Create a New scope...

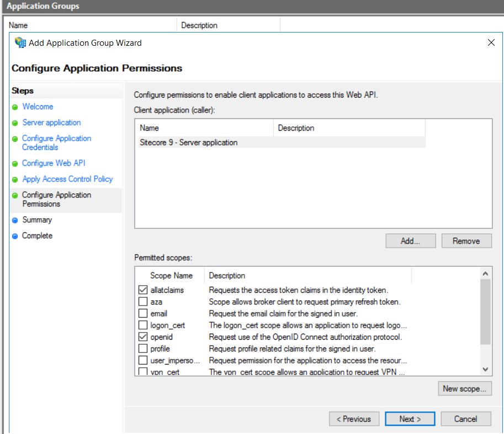(464, 389)
